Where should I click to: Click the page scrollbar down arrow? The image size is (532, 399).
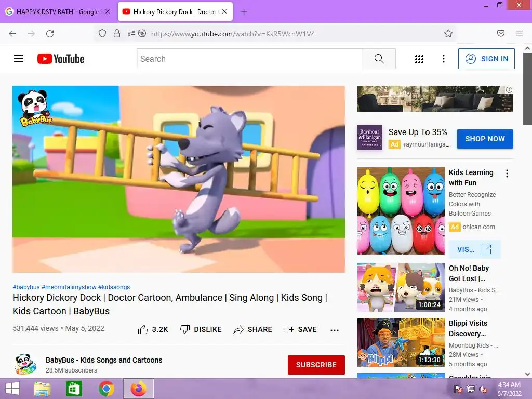coord(527,374)
